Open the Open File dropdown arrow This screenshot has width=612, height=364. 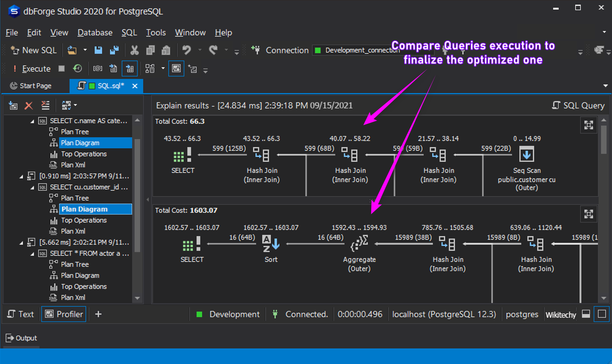pos(85,50)
